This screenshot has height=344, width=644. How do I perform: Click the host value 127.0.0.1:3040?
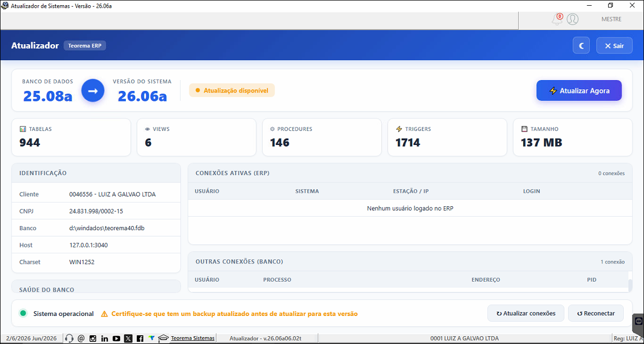[88, 245]
